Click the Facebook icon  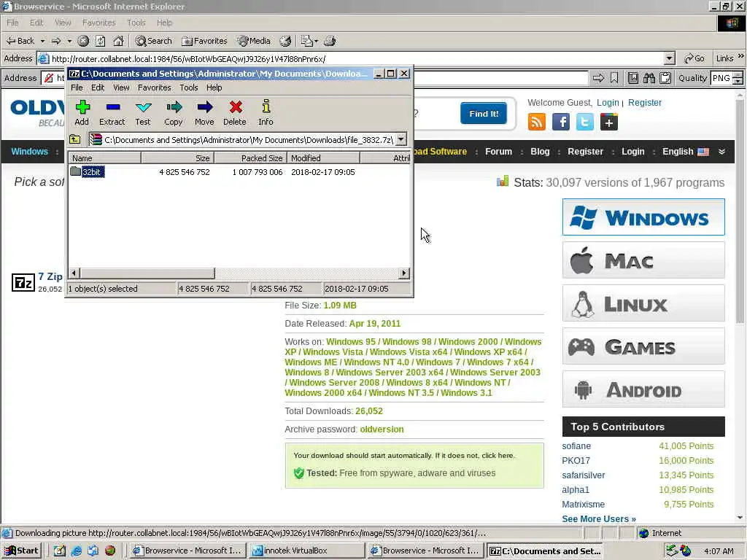561,122
